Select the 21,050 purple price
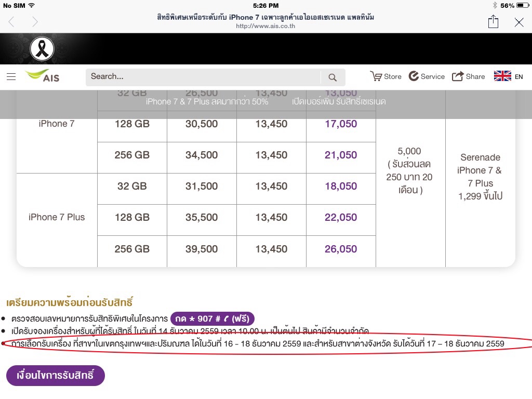 (341, 155)
